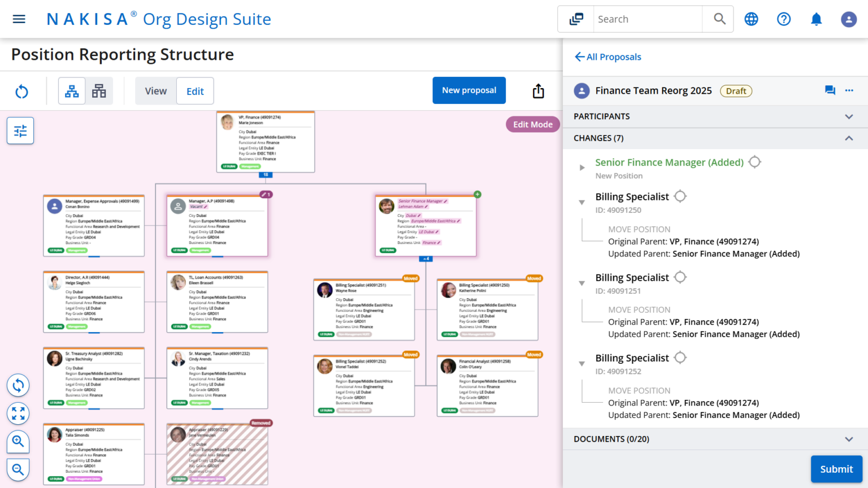Click the notifications bell icon
The height and width of the screenshot is (488, 868).
tap(816, 19)
